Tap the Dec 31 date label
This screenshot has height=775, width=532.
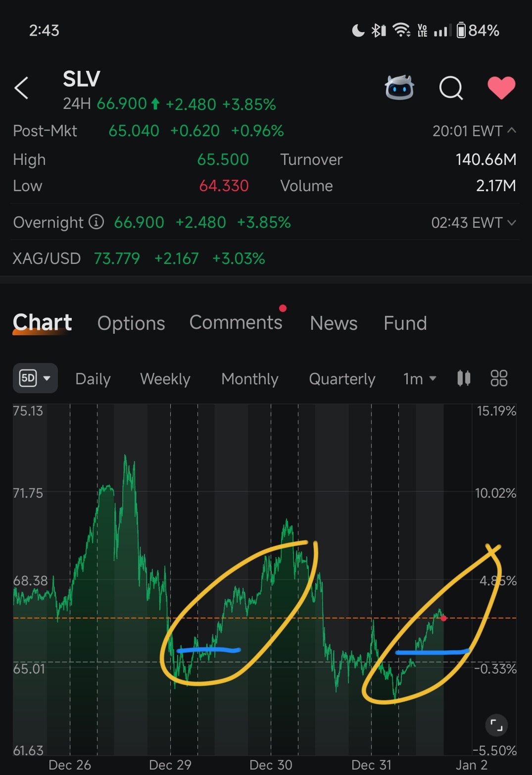(371, 765)
